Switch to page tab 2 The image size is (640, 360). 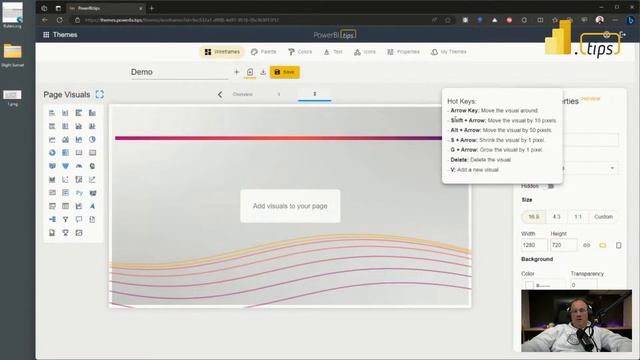pos(314,94)
